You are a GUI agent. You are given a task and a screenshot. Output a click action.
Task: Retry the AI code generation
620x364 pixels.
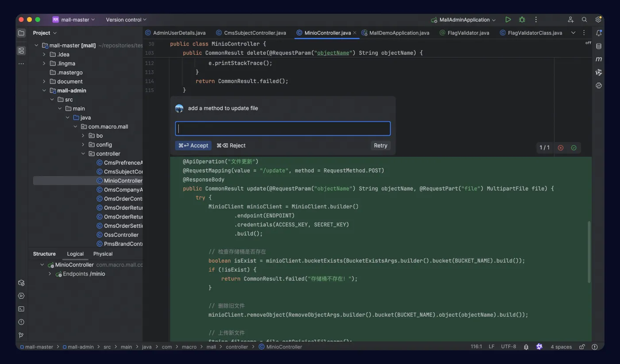[x=380, y=146]
